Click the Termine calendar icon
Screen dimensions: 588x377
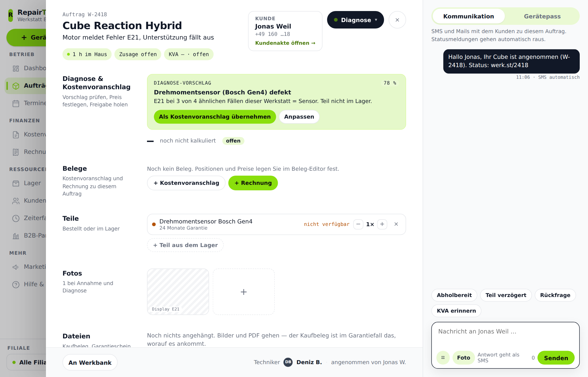pos(16,103)
